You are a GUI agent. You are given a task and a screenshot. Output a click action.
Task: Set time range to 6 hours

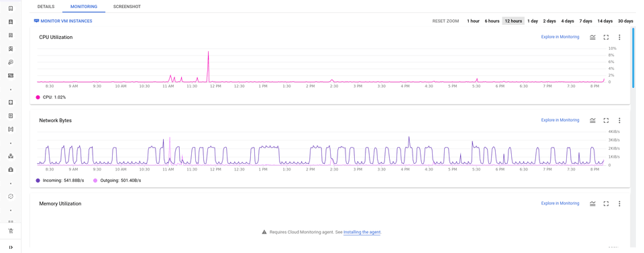tap(492, 21)
